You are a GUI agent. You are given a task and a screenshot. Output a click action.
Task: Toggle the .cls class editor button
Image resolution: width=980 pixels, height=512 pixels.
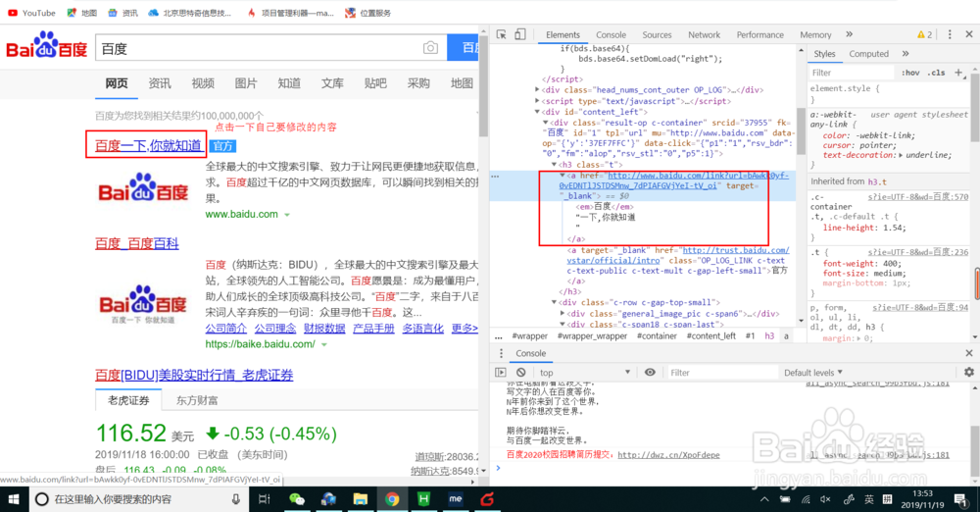(936, 73)
